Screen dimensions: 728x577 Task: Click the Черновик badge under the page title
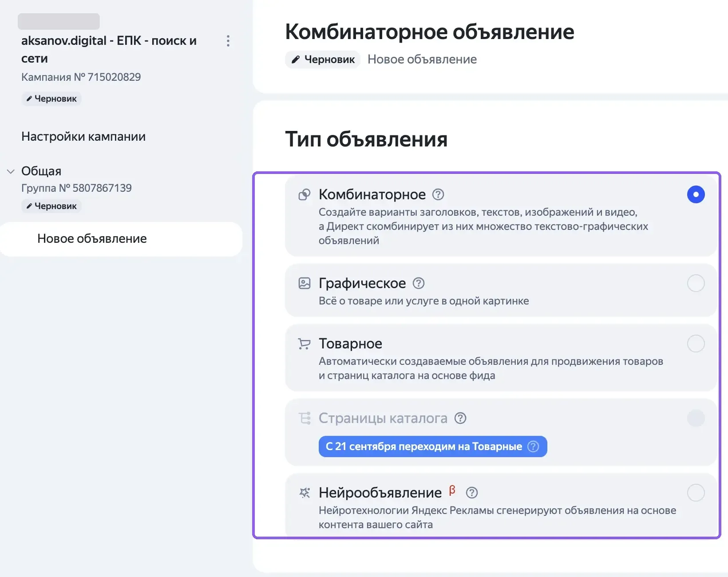[x=323, y=59]
